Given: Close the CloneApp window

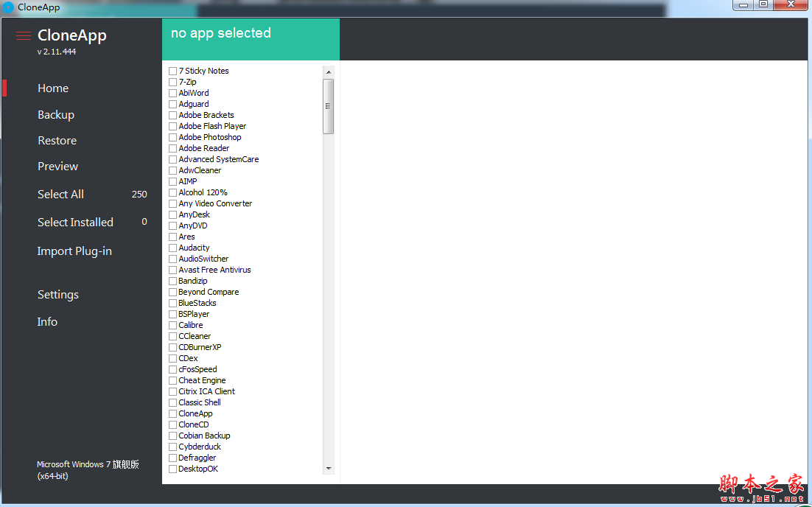Looking at the screenshot, I should 791,4.
